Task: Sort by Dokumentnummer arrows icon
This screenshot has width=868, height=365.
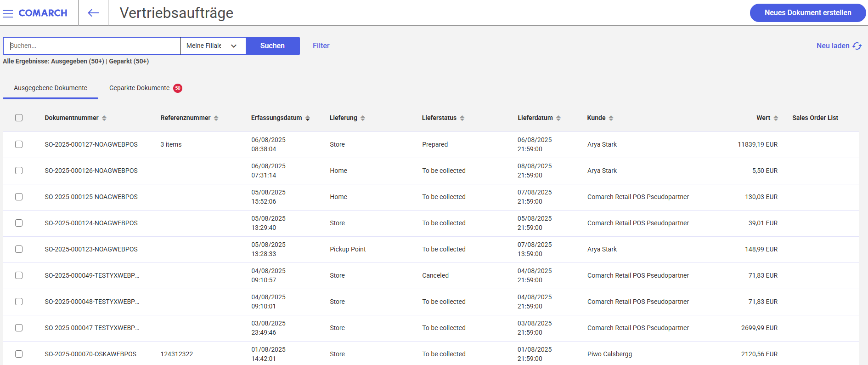Action: click(104, 118)
